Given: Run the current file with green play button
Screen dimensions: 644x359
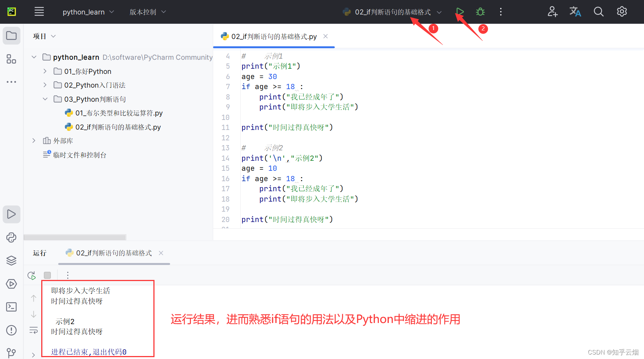Looking at the screenshot, I should point(460,12).
